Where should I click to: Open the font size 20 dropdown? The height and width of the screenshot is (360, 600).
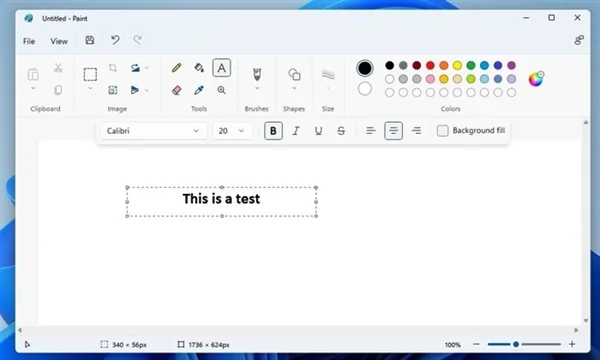[x=232, y=131]
